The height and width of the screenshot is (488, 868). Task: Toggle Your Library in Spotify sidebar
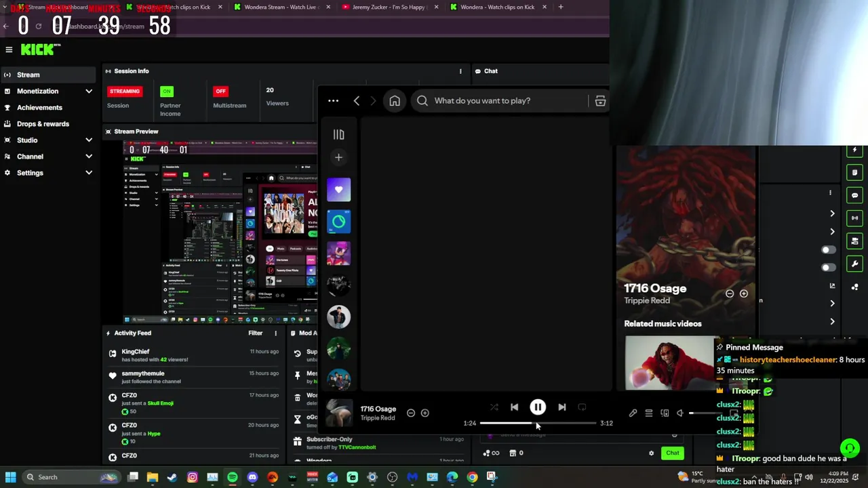(x=338, y=135)
